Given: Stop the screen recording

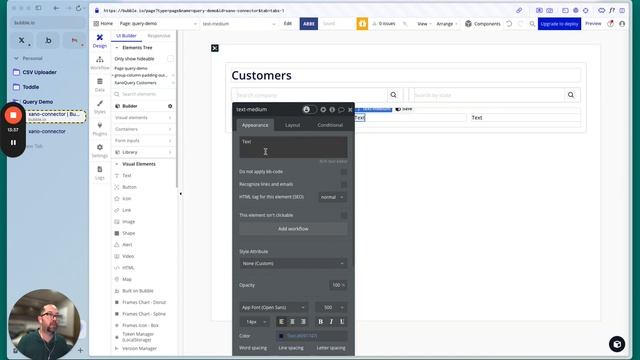Looking at the screenshot, I should tap(13, 116).
